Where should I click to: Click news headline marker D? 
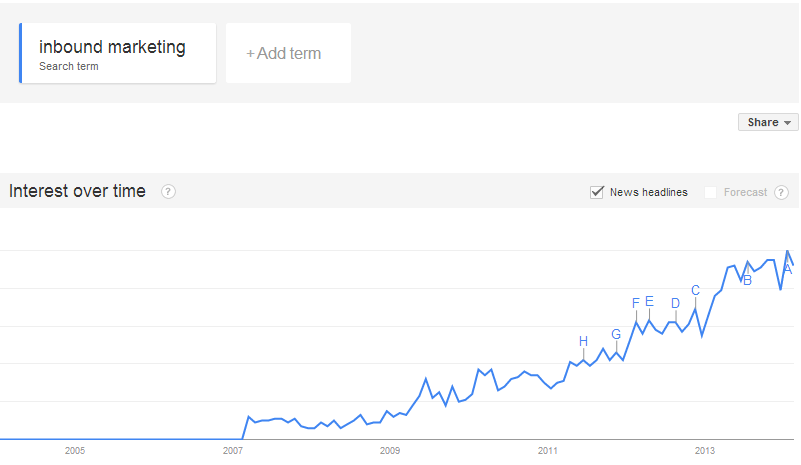point(675,304)
